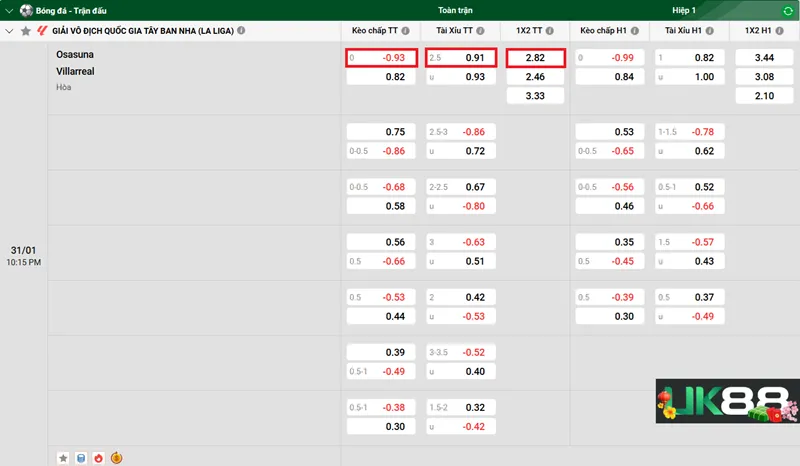Image resolution: width=800 pixels, height=466 pixels.
Task: Click the orange coin icon at bottom
Action: click(x=116, y=458)
